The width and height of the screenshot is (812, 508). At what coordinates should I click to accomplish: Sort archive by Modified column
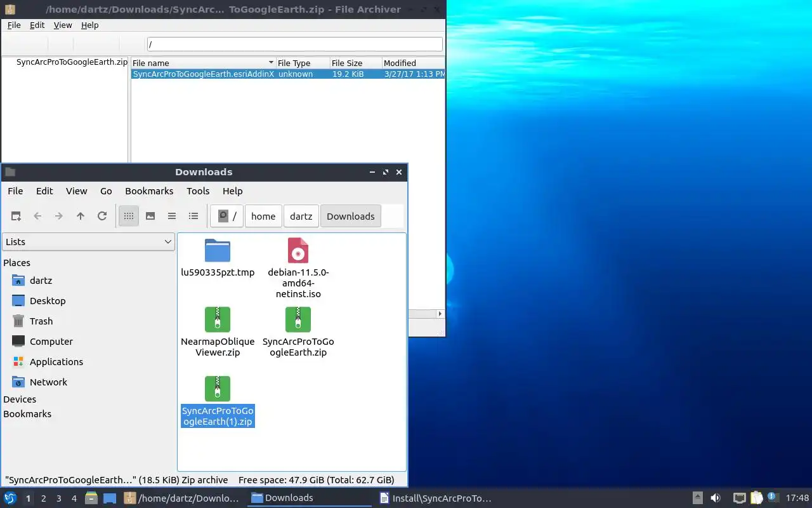click(x=413, y=63)
